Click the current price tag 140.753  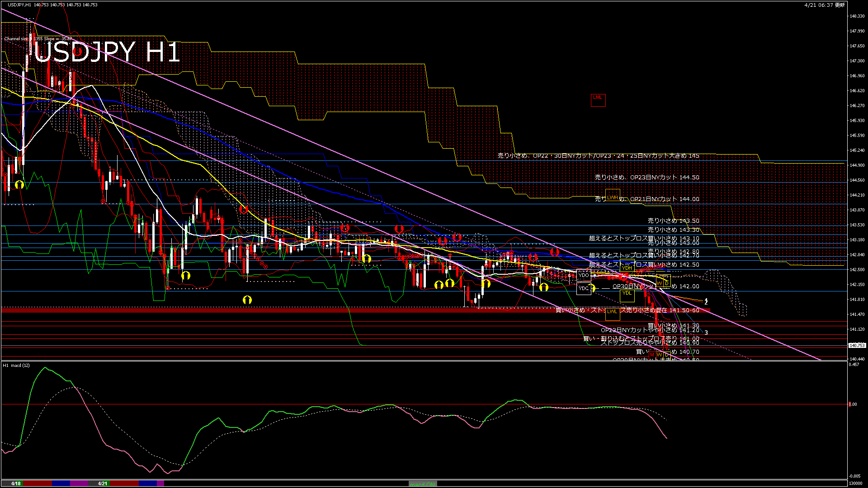(x=857, y=346)
